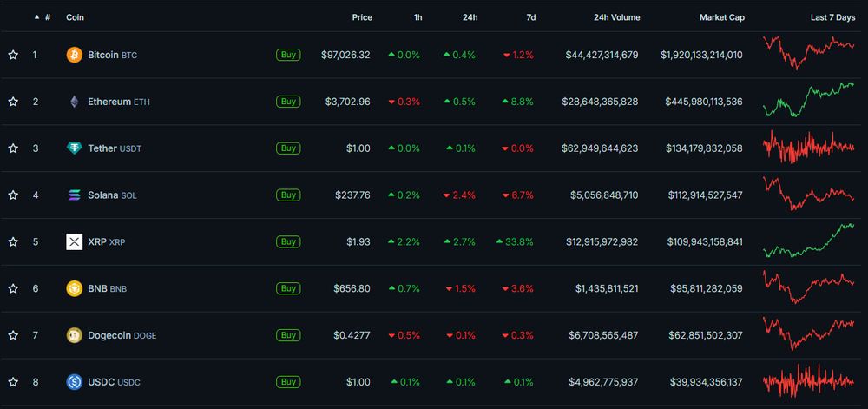This screenshot has width=868, height=409.
Task: Click the XRP logo icon
Action: point(74,242)
